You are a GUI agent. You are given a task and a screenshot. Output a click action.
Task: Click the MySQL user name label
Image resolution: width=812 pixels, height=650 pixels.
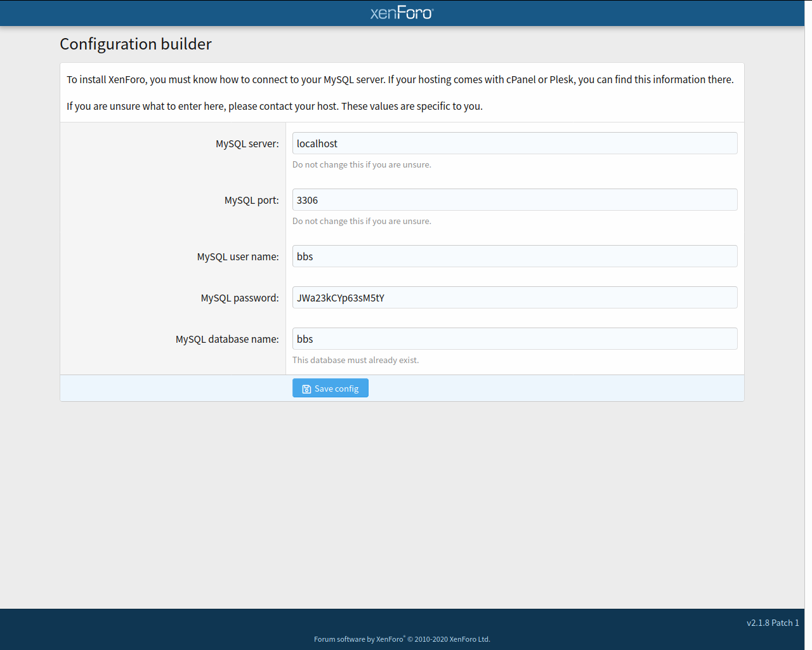238,256
